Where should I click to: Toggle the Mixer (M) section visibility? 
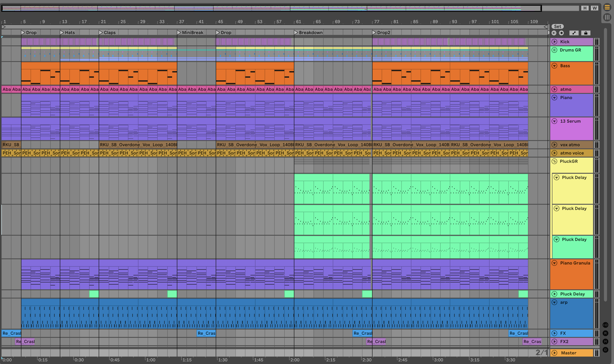[605, 342]
